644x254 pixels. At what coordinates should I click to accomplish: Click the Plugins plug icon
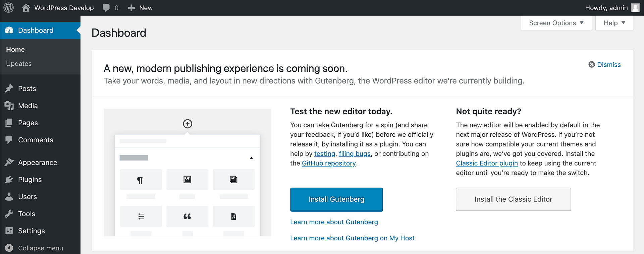click(9, 180)
